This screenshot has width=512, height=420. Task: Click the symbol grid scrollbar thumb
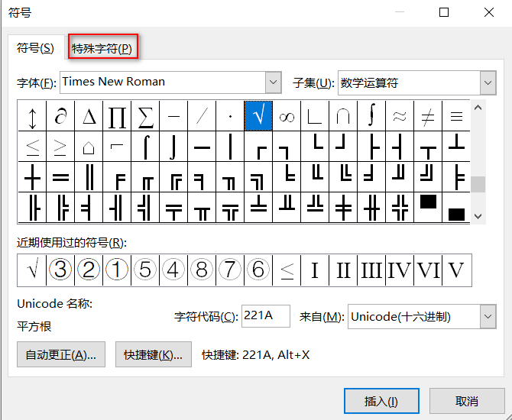click(x=478, y=184)
